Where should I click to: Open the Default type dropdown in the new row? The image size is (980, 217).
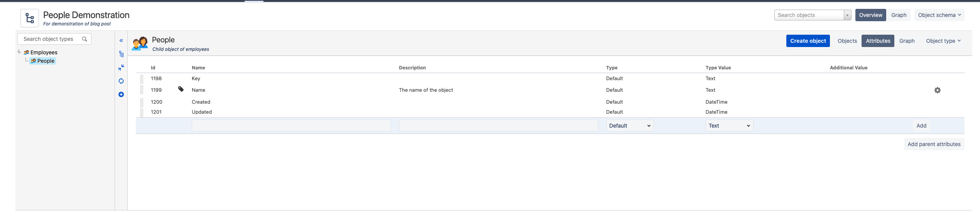630,126
